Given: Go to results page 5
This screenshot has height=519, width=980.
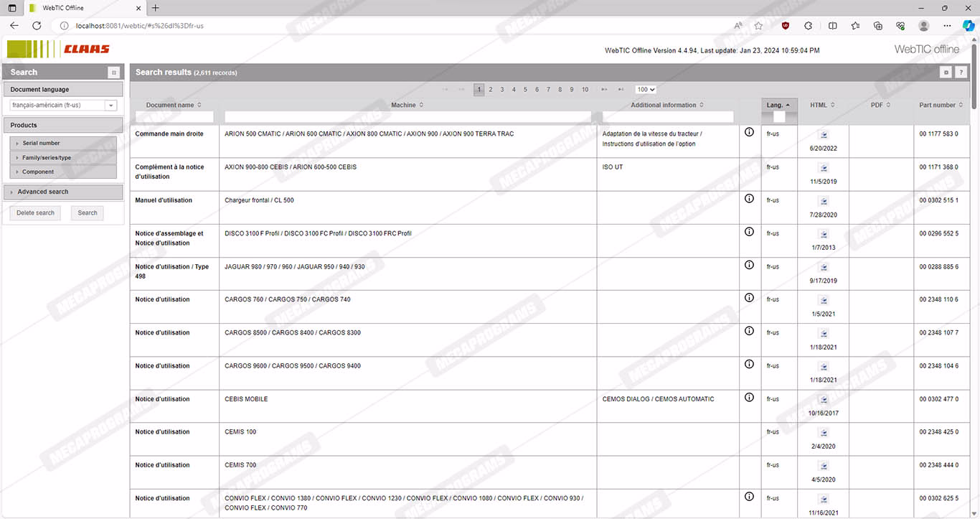Looking at the screenshot, I should click(525, 90).
